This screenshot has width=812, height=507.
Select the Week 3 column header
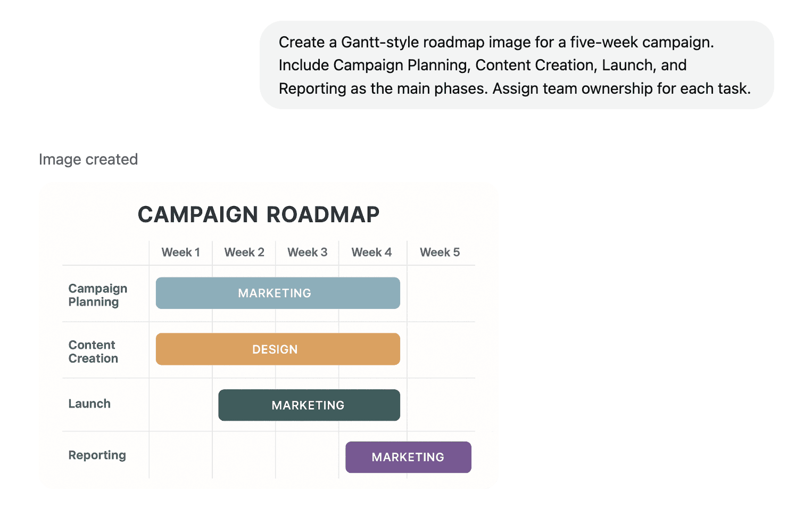[308, 252]
